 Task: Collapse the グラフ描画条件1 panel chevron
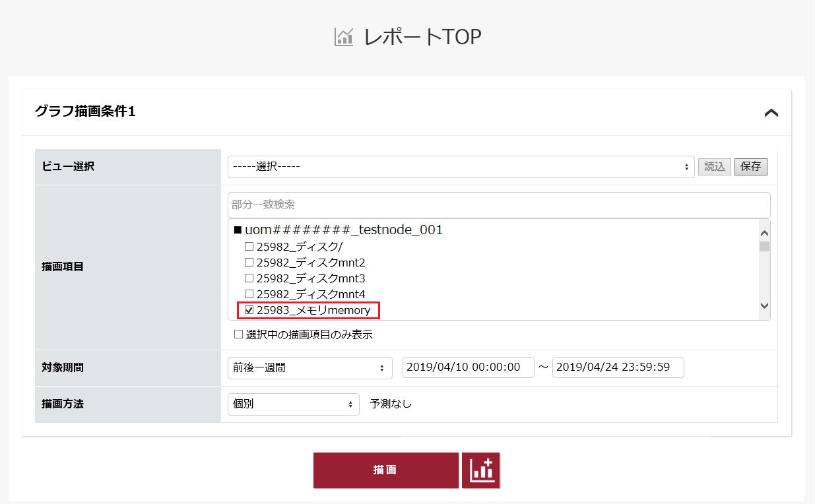pyautogui.click(x=770, y=113)
